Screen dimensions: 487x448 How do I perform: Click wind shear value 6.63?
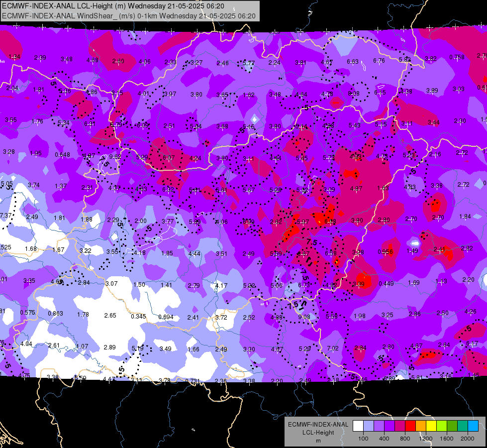[353, 62]
